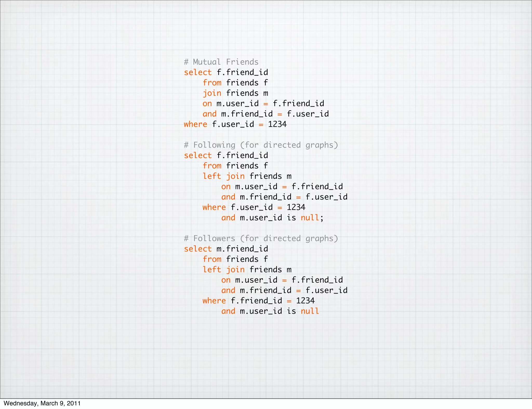Click second 'left join friends m' line

pyautogui.click(x=247, y=269)
